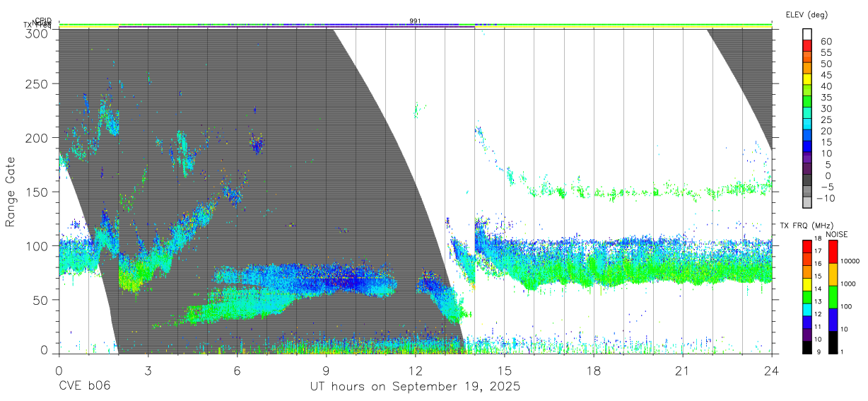Click the x-axis hour label '12'
This screenshot has height=401, width=868.
(x=416, y=371)
